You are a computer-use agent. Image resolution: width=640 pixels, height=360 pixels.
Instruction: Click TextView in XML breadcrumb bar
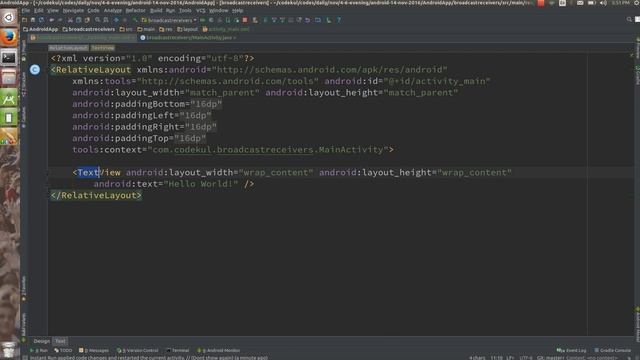point(102,48)
